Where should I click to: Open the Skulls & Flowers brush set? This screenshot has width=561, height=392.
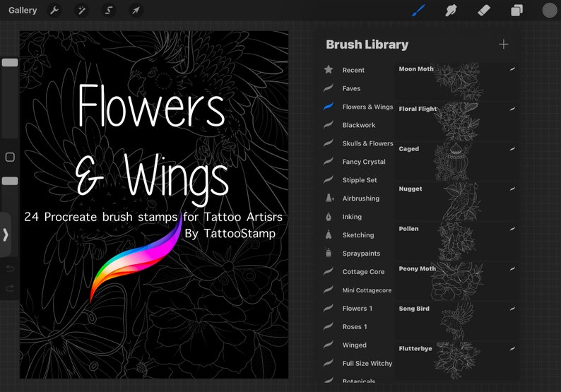[x=357, y=143]
